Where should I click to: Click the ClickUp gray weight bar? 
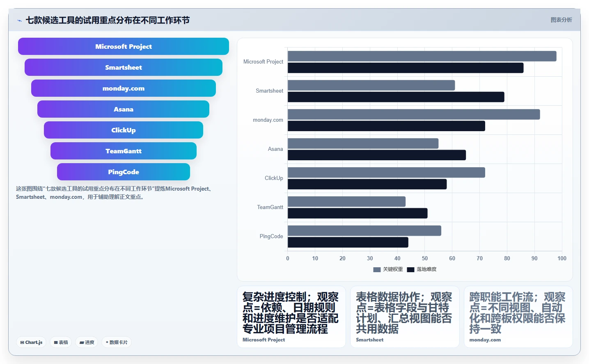[x=386, y=173]
